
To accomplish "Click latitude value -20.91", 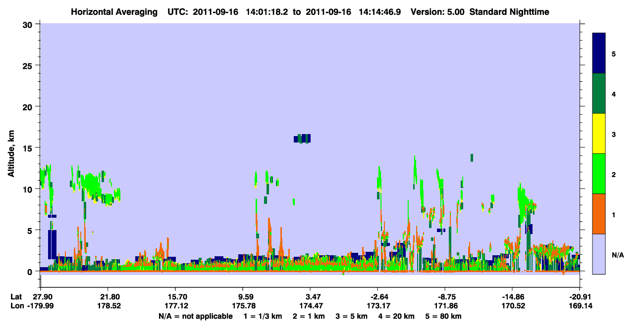I will [x=580, y=296].
